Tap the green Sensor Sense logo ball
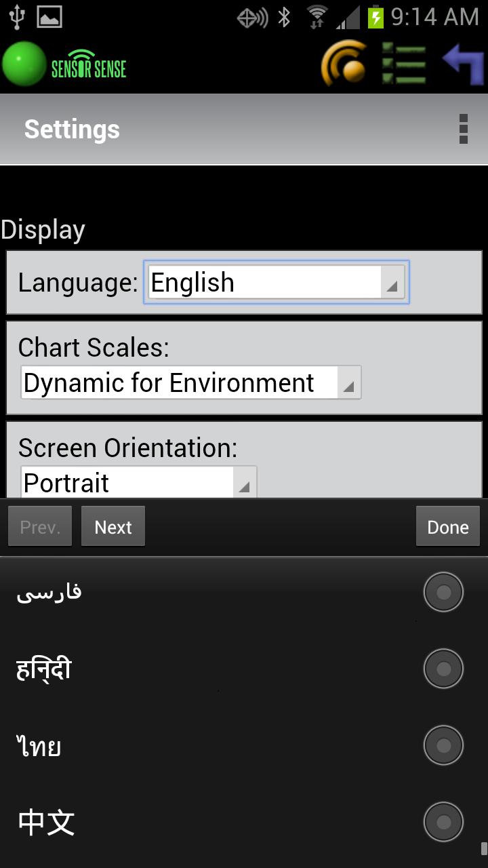Screen dimensions: 488x868 (24, 64)
